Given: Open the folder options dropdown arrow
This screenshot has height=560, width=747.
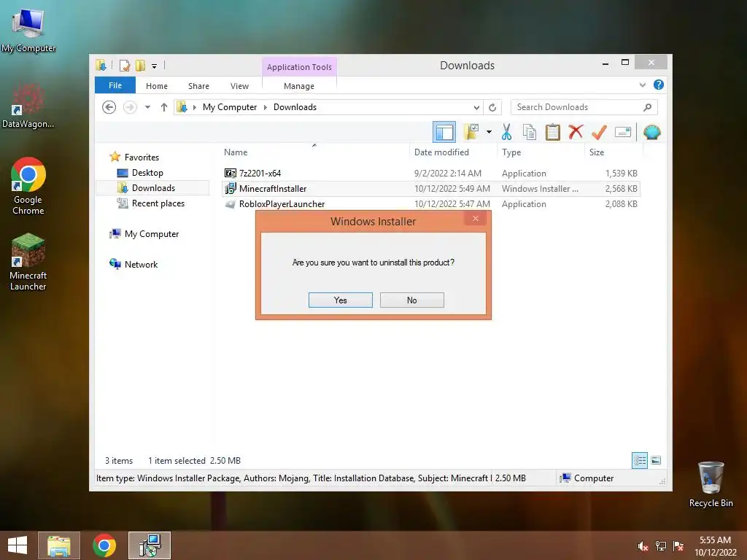Looking at the screenshot, I should pos(489,132).
